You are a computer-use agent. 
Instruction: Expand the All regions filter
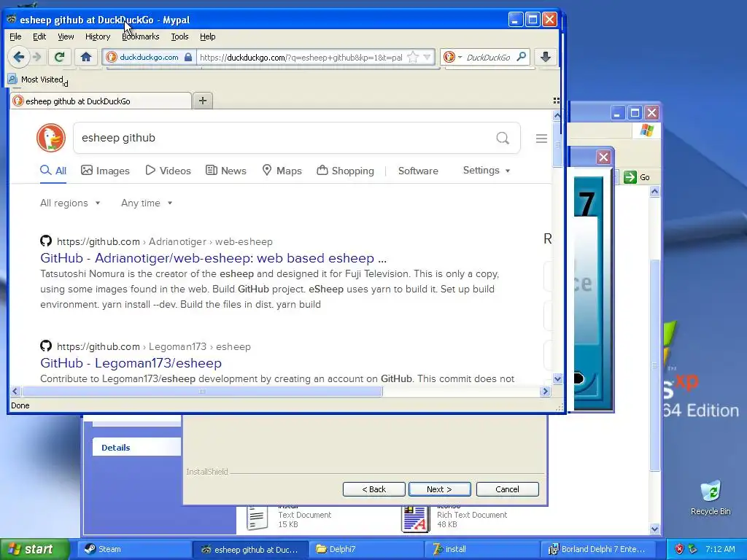pyautogui.click(x=70, y=203)
